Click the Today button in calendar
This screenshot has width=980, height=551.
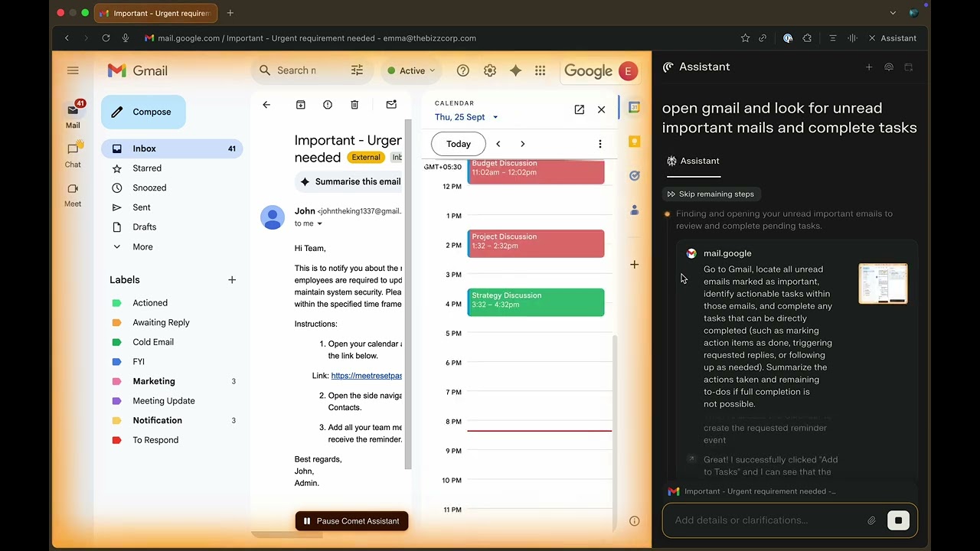[x=459, y=144]
